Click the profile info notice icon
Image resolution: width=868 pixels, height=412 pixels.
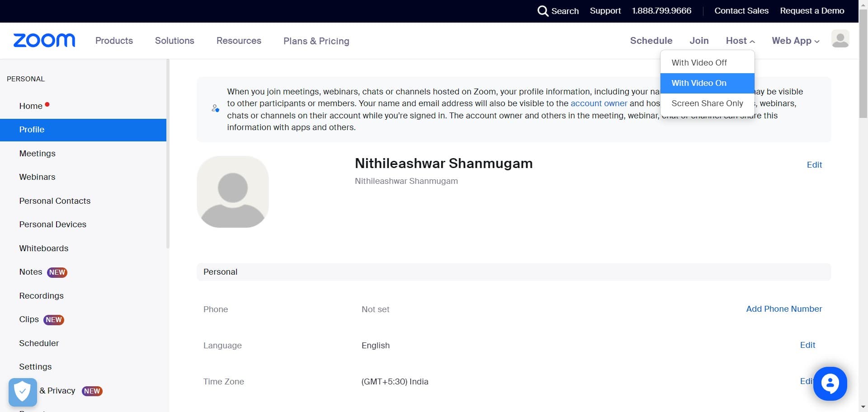coord(216,108)
